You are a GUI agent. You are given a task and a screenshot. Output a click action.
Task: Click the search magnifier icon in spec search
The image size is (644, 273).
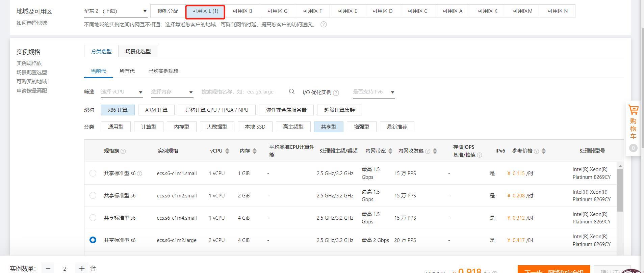point(292,91)
